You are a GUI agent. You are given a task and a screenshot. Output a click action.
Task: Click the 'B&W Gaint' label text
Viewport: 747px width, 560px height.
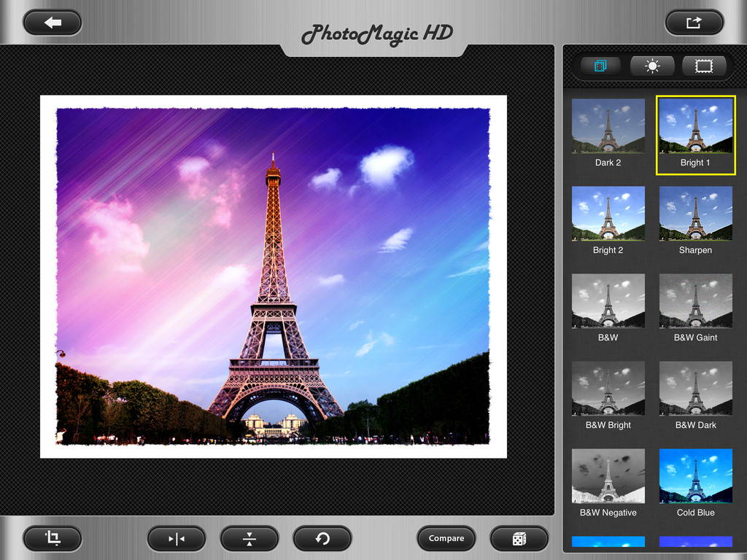tap(695, 338)
